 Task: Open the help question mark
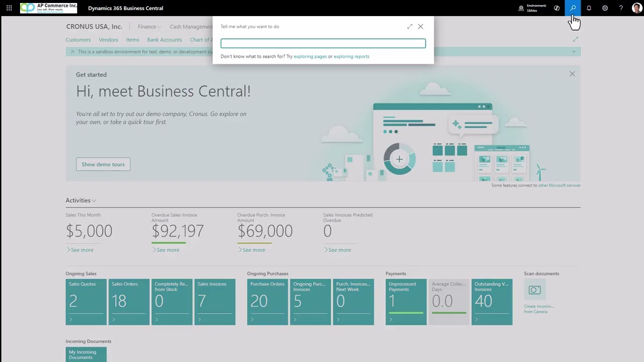(621, 8)
